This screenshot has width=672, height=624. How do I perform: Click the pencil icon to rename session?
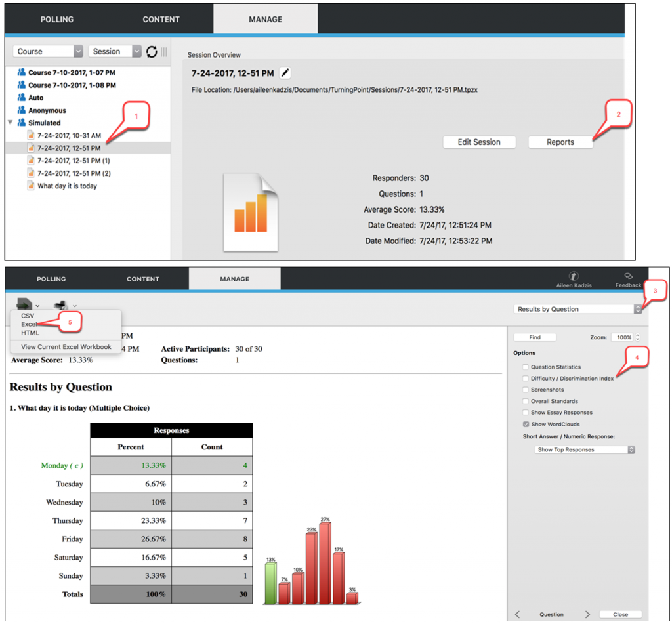coord(285,73)
